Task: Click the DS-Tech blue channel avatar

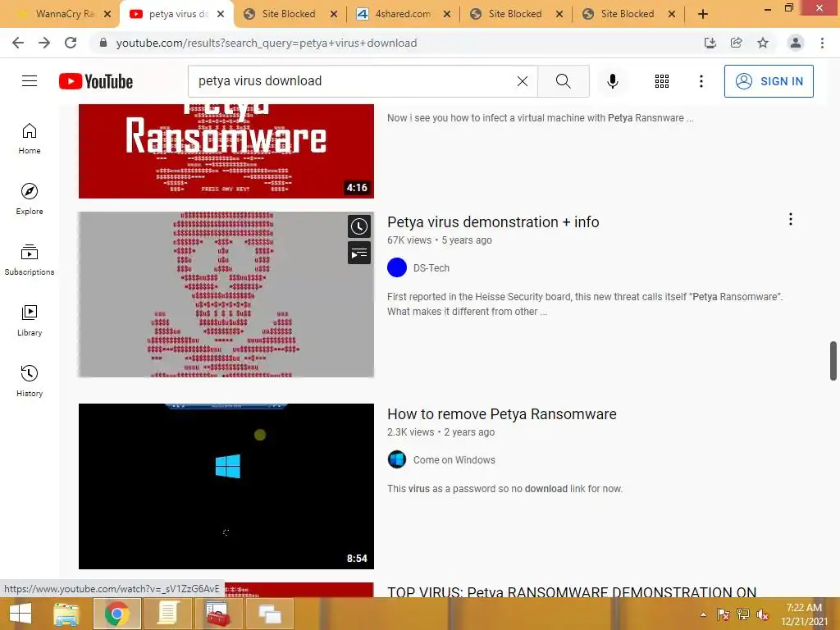Action: [397, 267]
